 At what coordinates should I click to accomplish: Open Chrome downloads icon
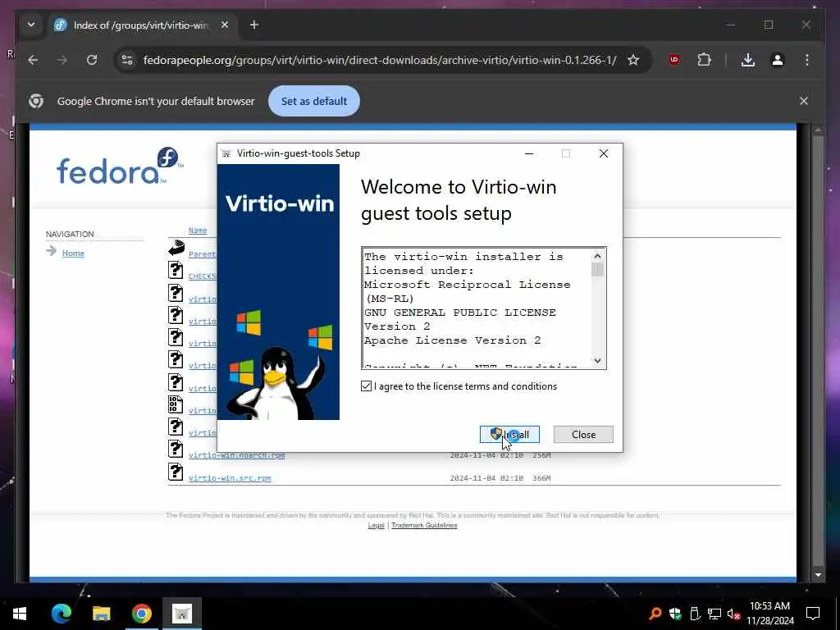pos(748,60)
